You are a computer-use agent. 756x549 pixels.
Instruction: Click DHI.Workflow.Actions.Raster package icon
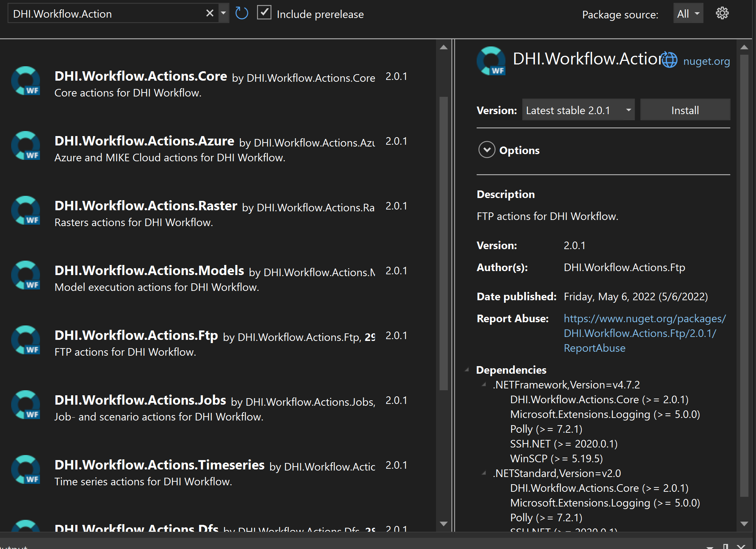26,211
